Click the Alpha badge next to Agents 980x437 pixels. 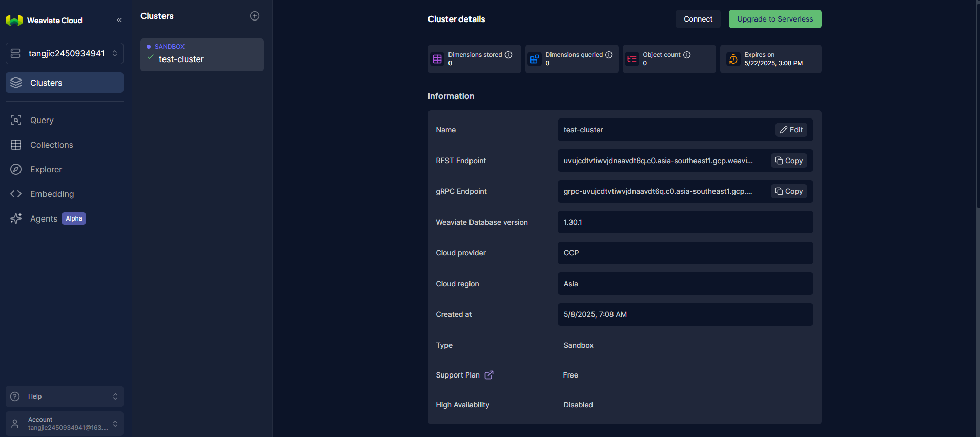coord(74,218)
